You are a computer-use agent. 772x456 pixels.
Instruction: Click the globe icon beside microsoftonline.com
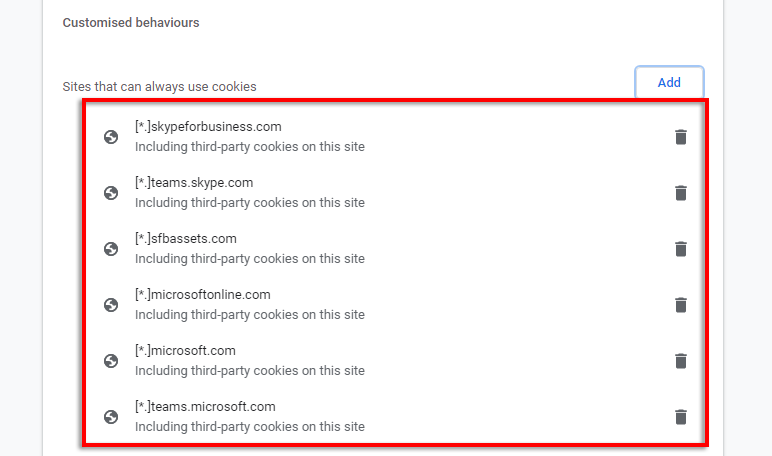tap(111, 305)
